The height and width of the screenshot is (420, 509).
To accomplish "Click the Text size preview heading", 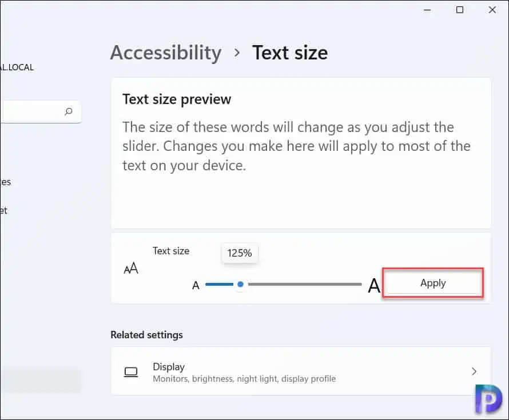I will 177,99.
